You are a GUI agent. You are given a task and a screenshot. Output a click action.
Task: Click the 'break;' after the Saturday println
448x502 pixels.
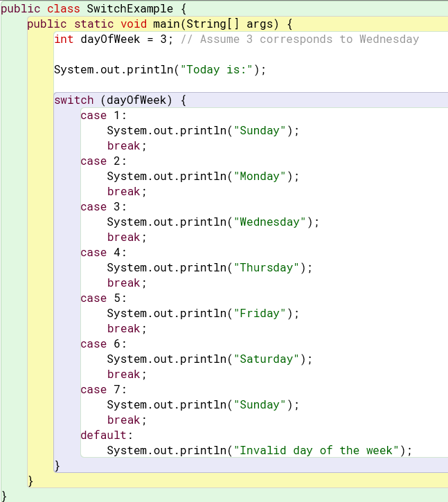tap(127, 375)
